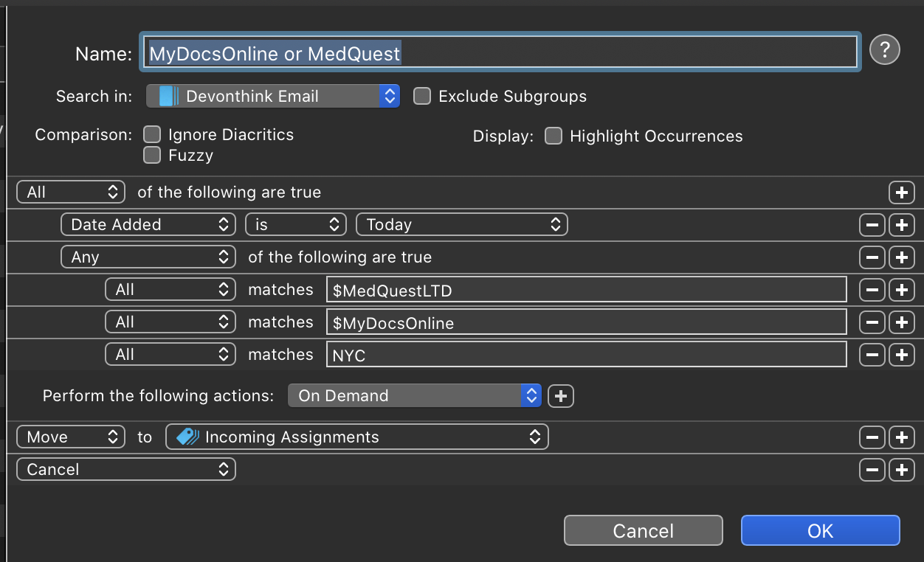Screen dimensions: 924x562
Task: Open the Search in dropdown
Action: (x=272, y=96)
